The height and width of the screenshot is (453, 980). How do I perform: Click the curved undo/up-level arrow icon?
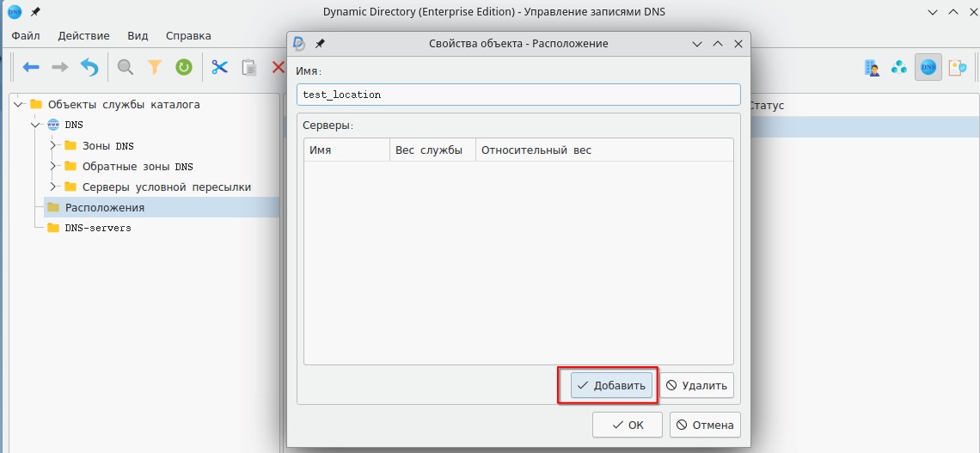click(x=89, y=67)
